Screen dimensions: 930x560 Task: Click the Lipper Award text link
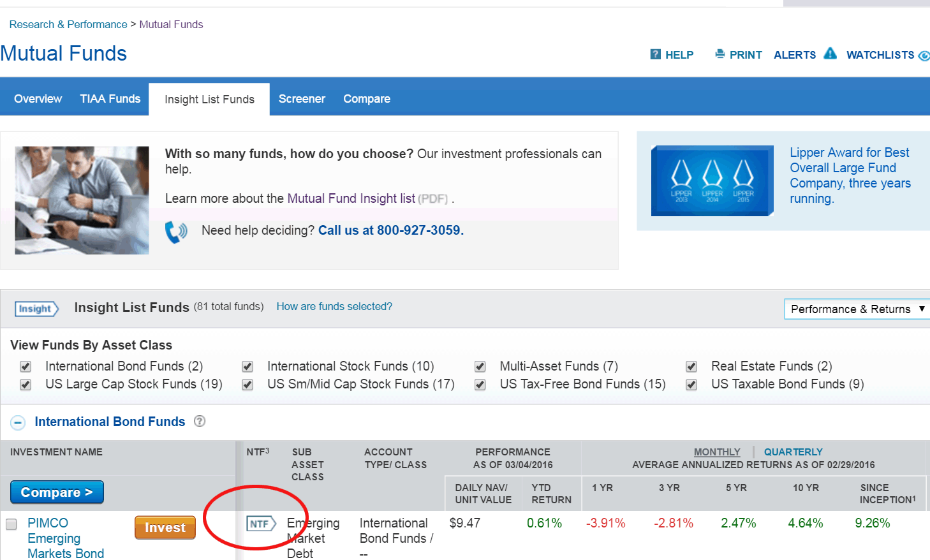[850, 175]
